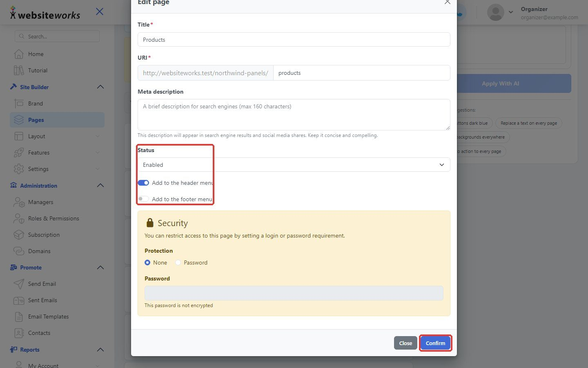Click the sidebar Search box
Viewport: 588px width, 368px height.
click(x=57, y=36)
